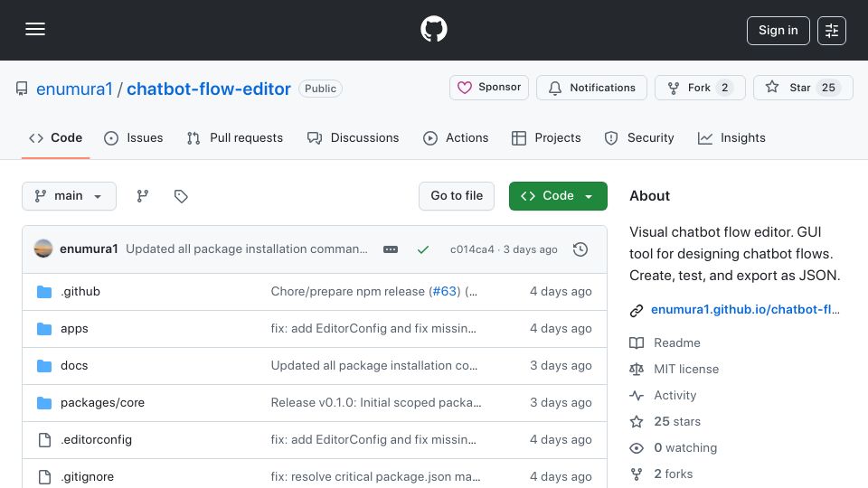Open the enumura1.github.io website link
Viewport: 868px width, 488px height.
(745, 310)
